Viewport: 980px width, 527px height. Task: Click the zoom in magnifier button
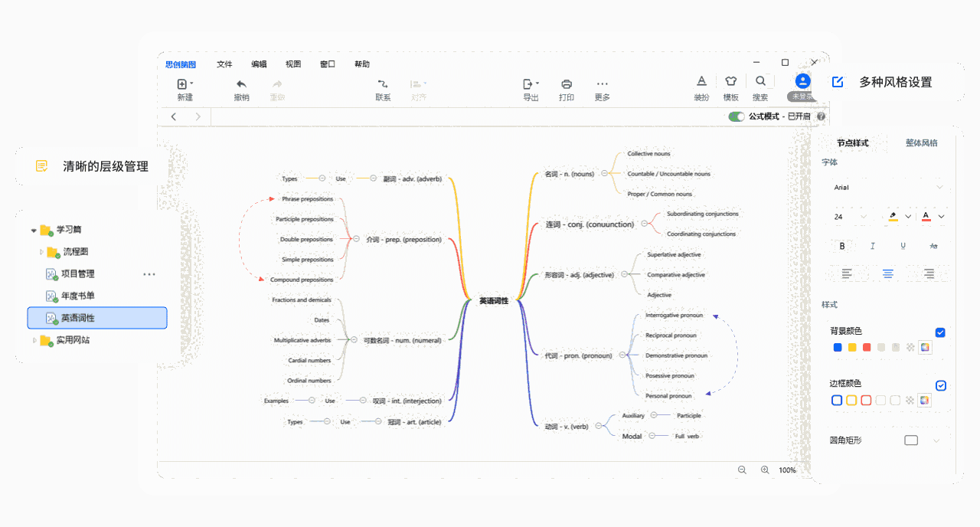[x=765, y=470]
